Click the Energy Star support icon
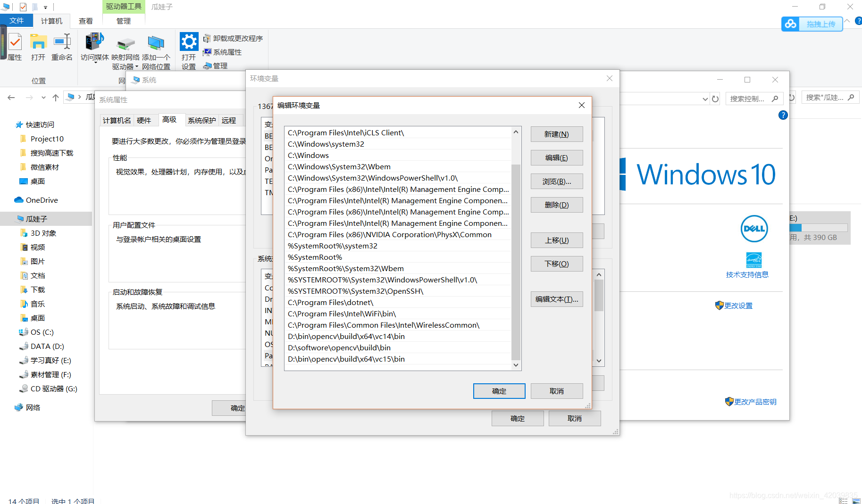Screen dimensions: 862x504 click(x=753, y=260)
